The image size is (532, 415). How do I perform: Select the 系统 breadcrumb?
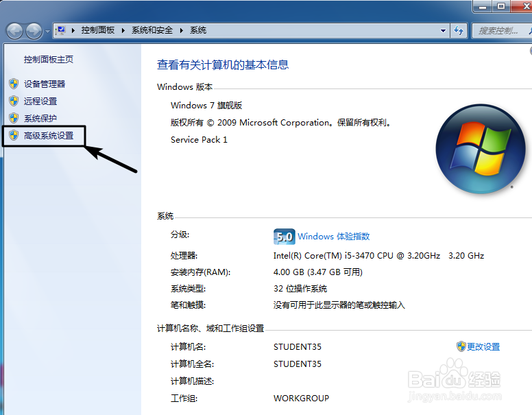click(x=198, y=30)
